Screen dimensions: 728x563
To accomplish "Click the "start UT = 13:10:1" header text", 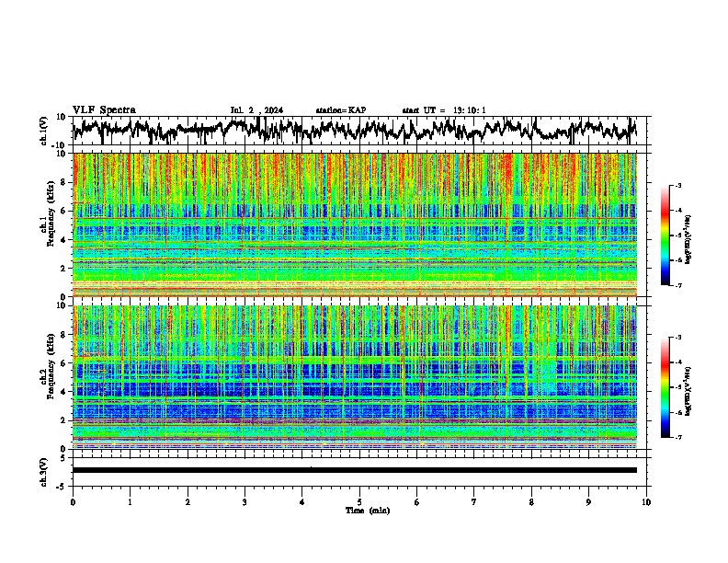I will point(444,110).
